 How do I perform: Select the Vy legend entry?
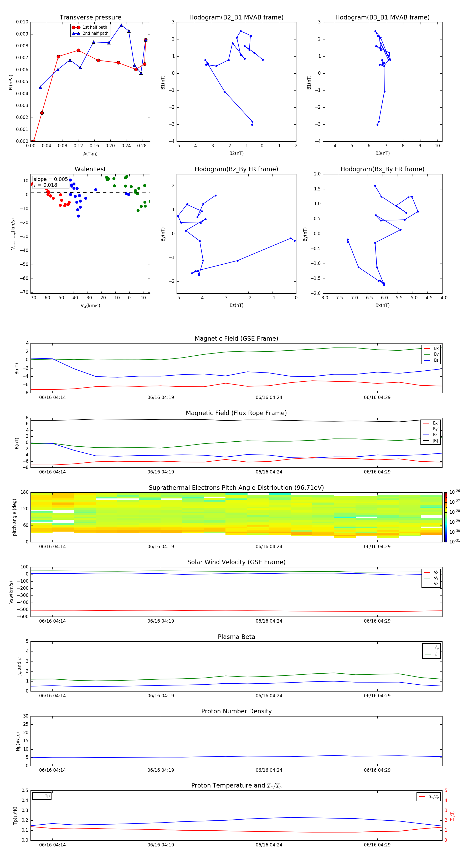click(431, 578)
